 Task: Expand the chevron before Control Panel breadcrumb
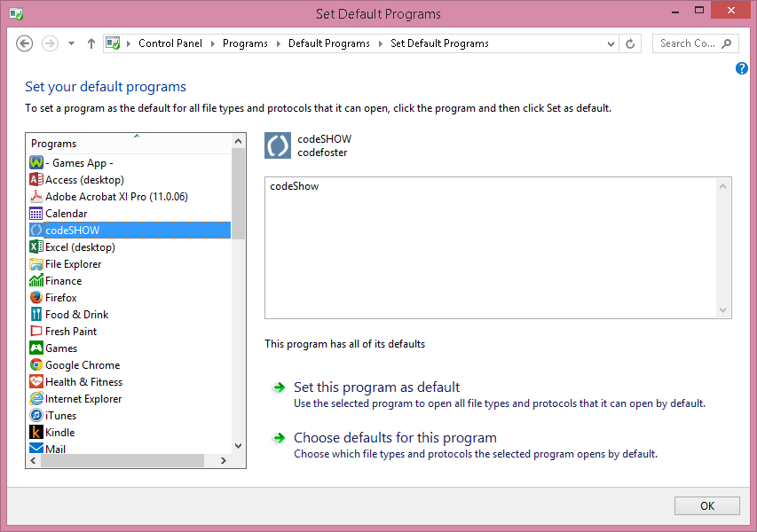click(129, 44)
